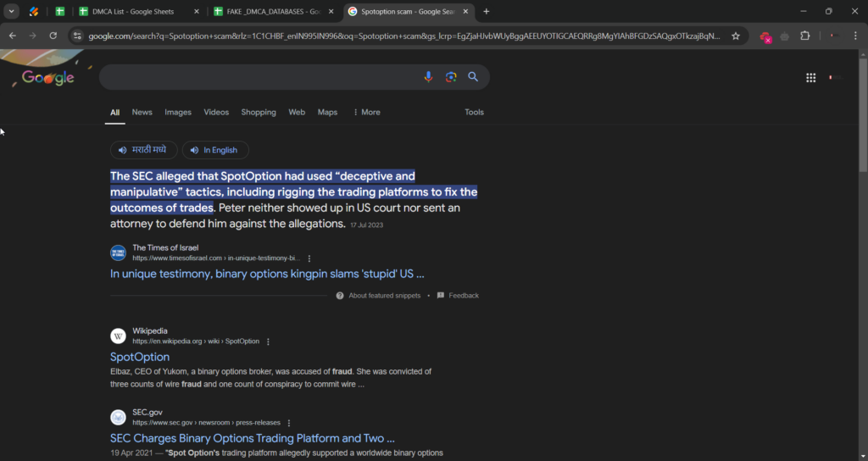Go back to the previous page
The height and width of the screenshot is (461, 868).
(12, 36)
